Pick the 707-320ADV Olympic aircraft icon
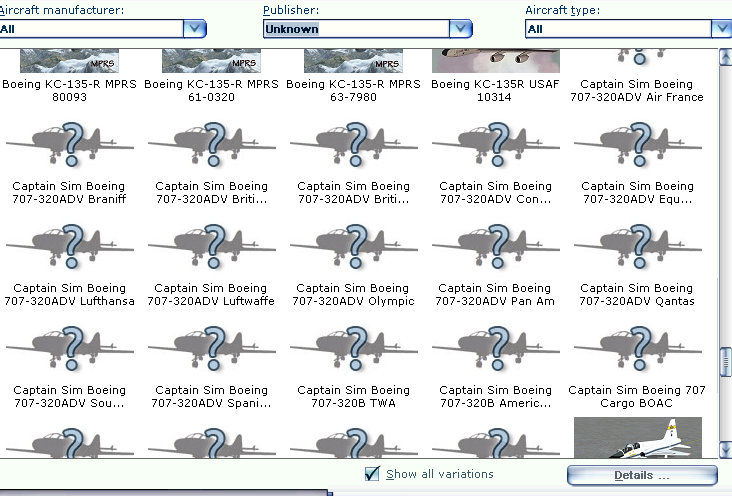The height and width of the screenshot is (496, 732). 353,244
